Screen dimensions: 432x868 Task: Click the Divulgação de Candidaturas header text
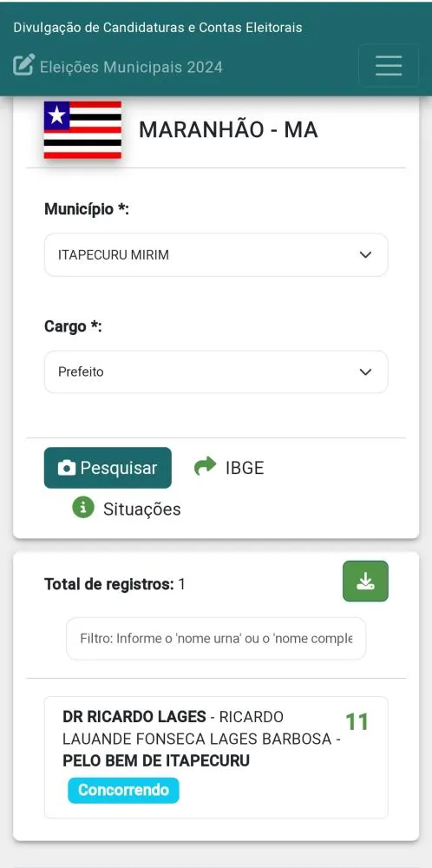(158, 27)
